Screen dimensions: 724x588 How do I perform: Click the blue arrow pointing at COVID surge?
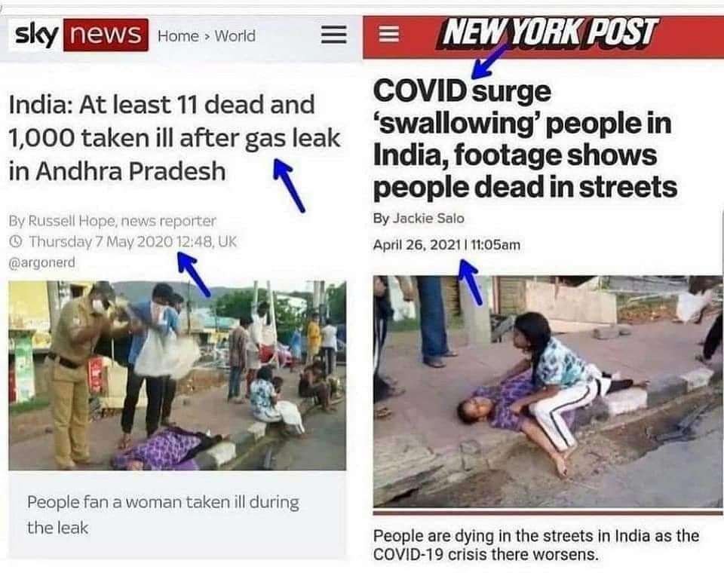coord(491,61)
